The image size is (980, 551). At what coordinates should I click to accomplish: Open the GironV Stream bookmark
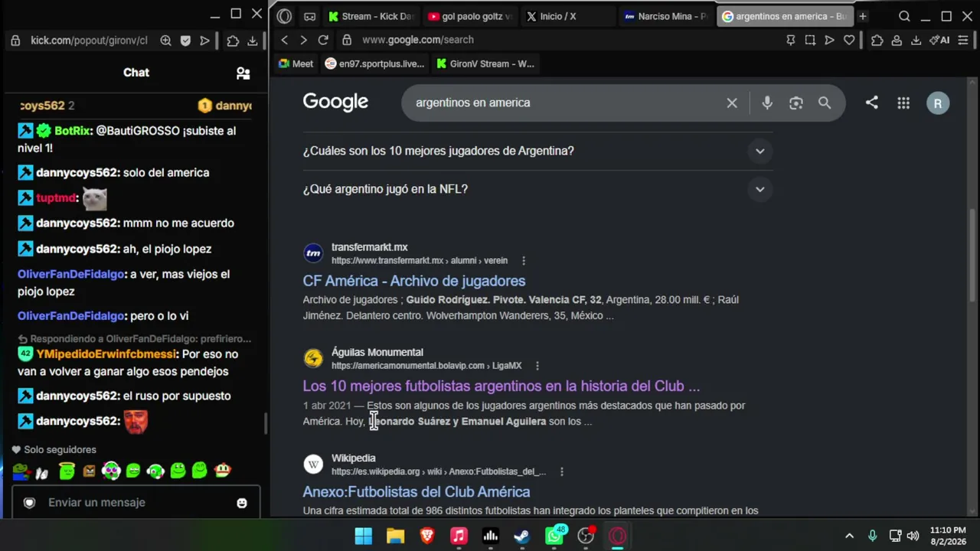coord(485,64)
